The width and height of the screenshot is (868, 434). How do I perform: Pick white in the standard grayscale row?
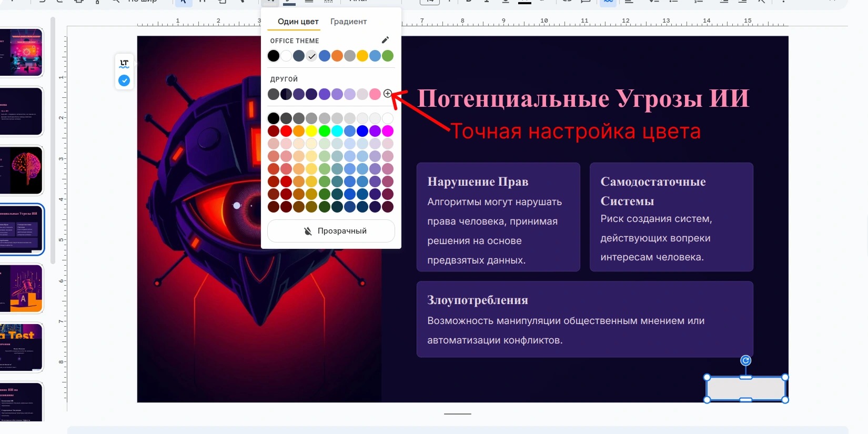pos(388,118)
